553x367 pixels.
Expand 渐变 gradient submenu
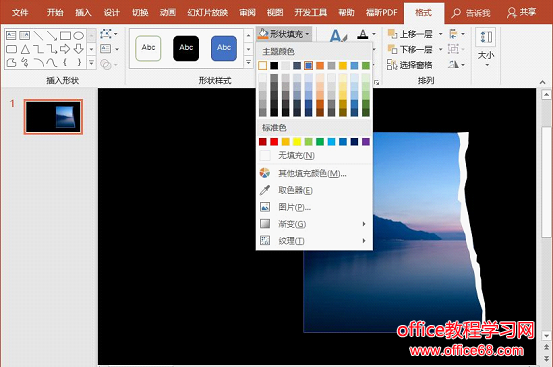tap(314, 224)
